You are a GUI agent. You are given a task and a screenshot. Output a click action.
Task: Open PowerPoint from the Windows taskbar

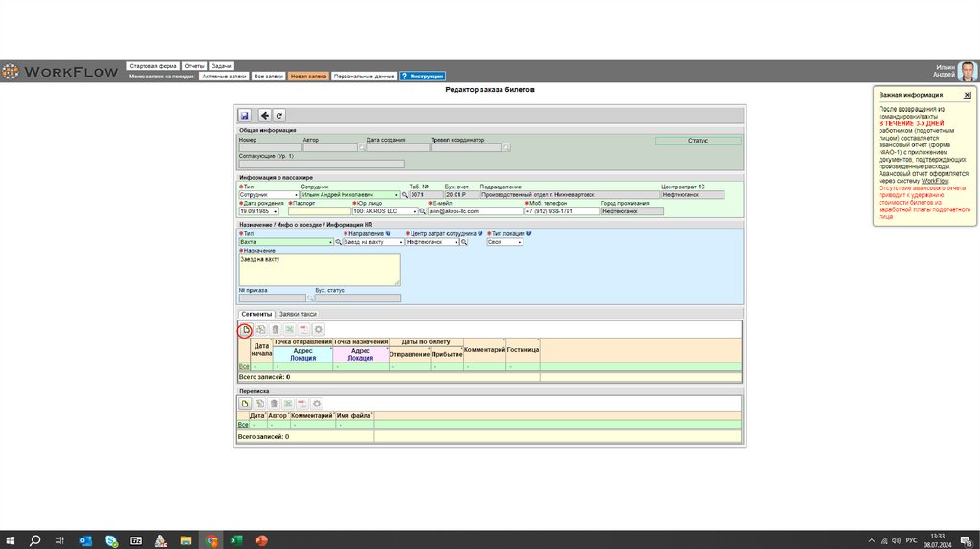260,540
